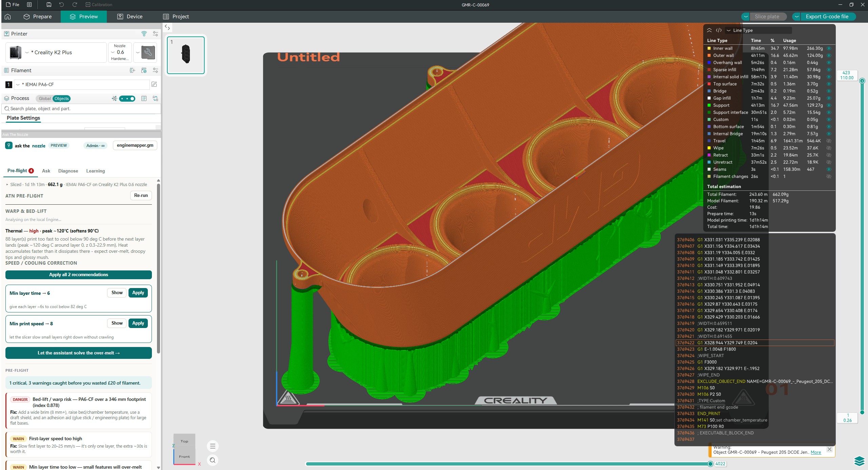Click the Ask the Nozzle logo icon
Image resolution: width=868 pixels, height=470 pixels.
pyautogui.click(x=9, y=145)
